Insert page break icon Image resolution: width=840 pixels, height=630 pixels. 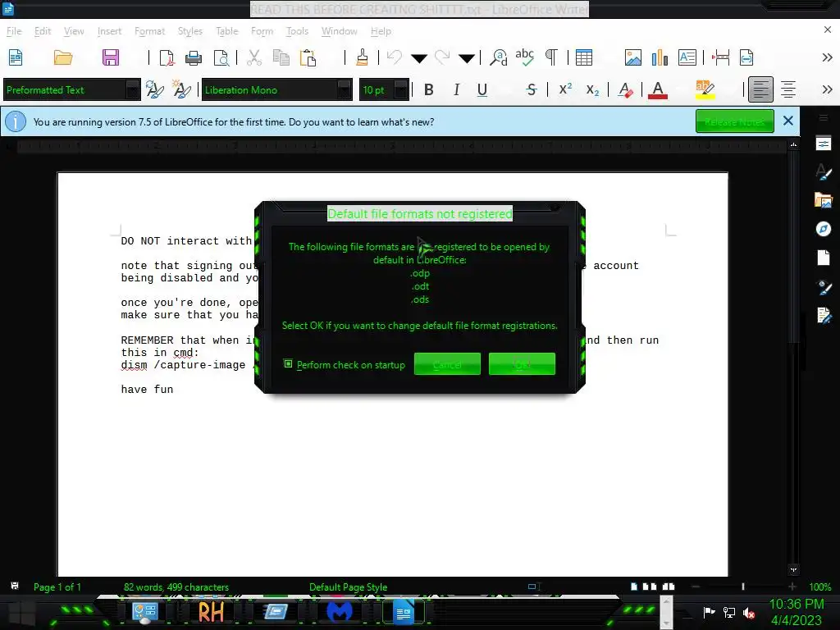click(x=720, y=57)
